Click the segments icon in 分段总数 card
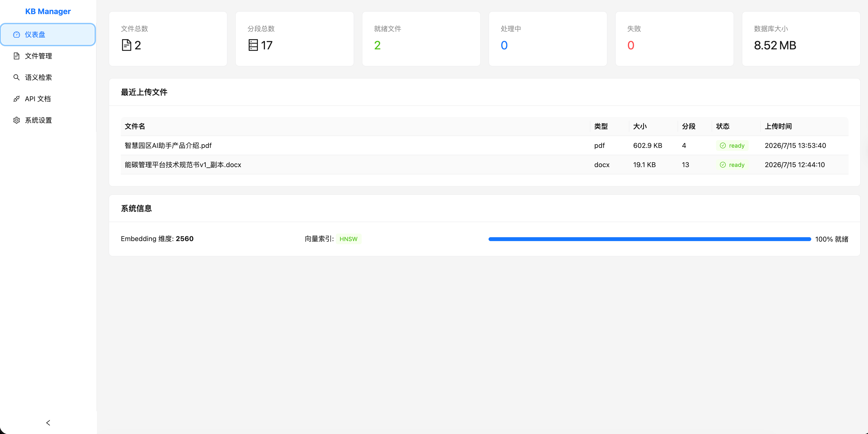 click(x=253, y=45)
